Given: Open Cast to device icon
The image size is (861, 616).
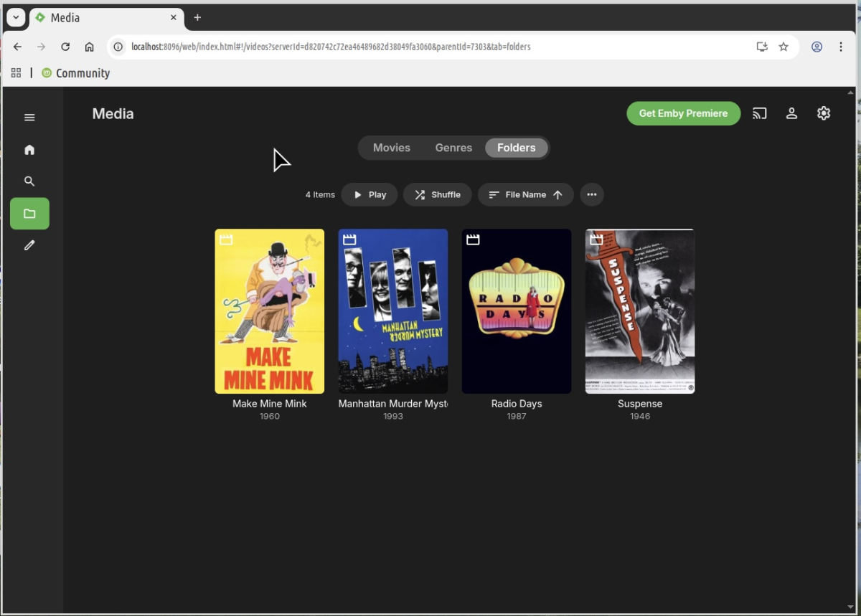Looking at the screenshot, I should coord(760,113).
